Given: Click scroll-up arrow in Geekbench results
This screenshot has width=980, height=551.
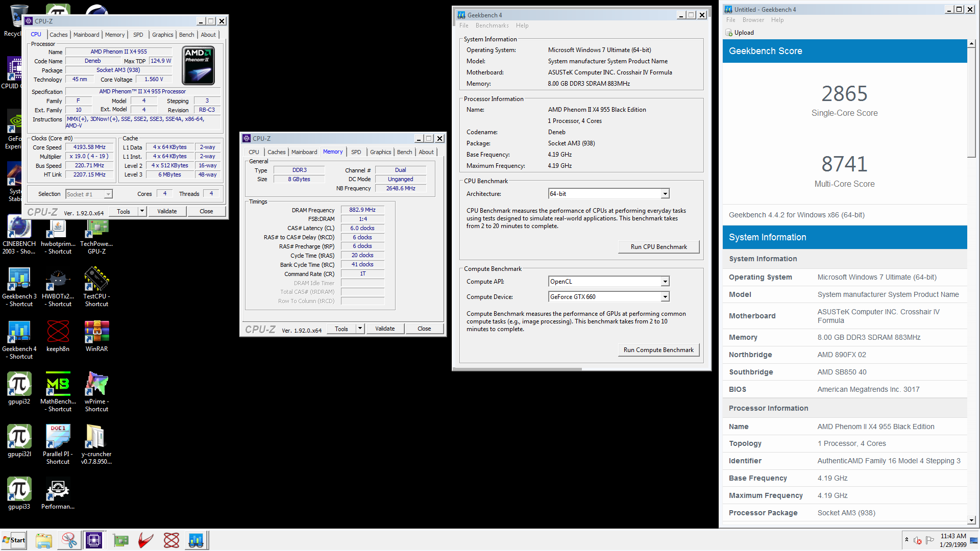Looking at the screenshot, I should pos(971,44).
